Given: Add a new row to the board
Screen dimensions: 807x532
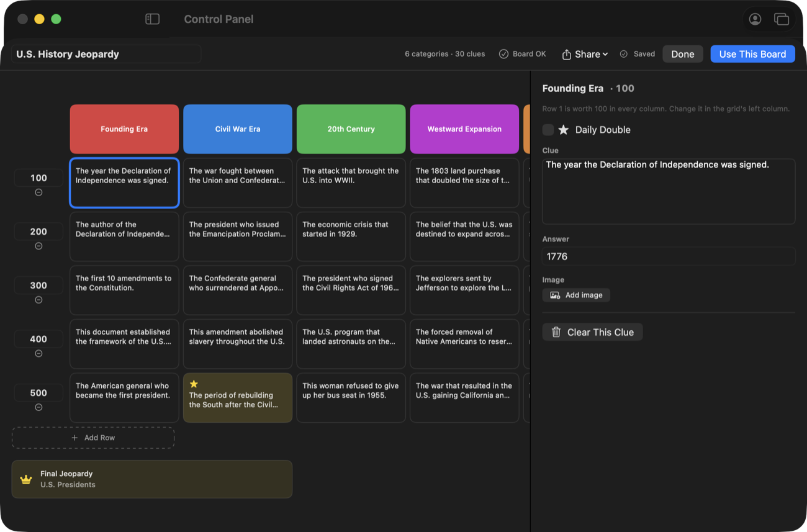Looking at the screenshot, I should (93, 438).
